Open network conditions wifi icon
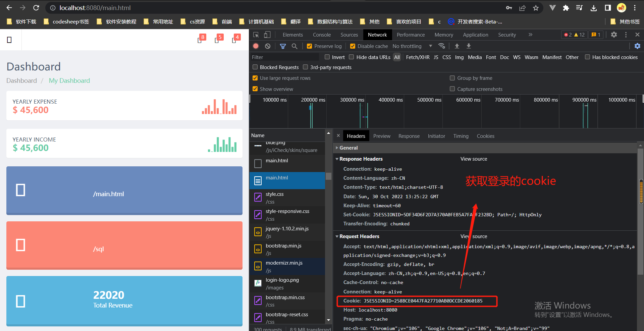 point(442,46)
